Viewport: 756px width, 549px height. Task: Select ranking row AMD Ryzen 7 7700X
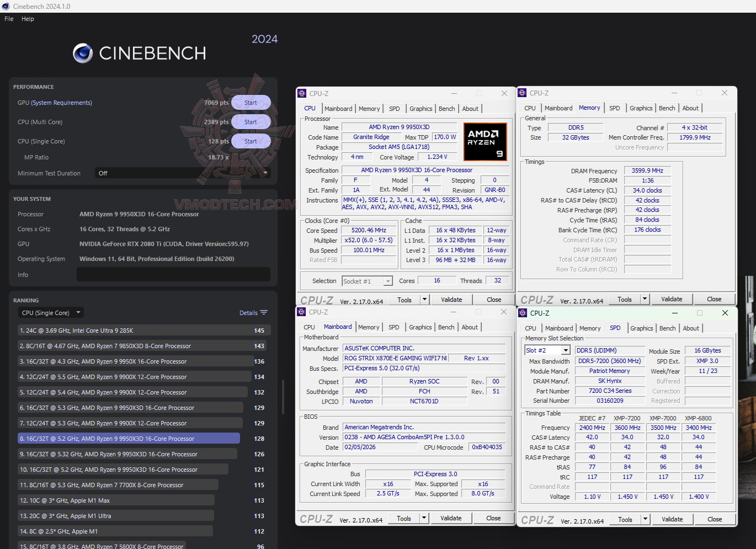click(118, 485)
